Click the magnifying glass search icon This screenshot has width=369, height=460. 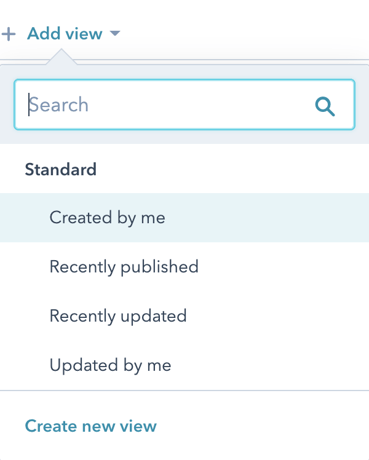(325, 106)
